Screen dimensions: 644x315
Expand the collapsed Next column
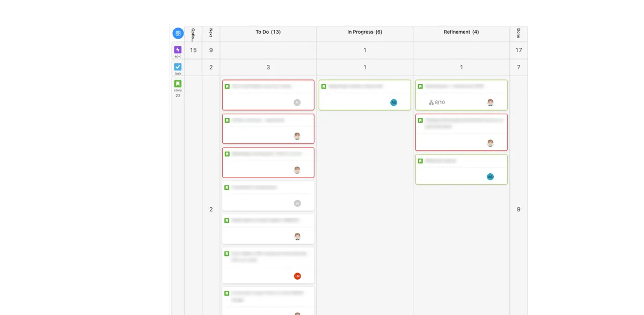[x=211, y=34]
